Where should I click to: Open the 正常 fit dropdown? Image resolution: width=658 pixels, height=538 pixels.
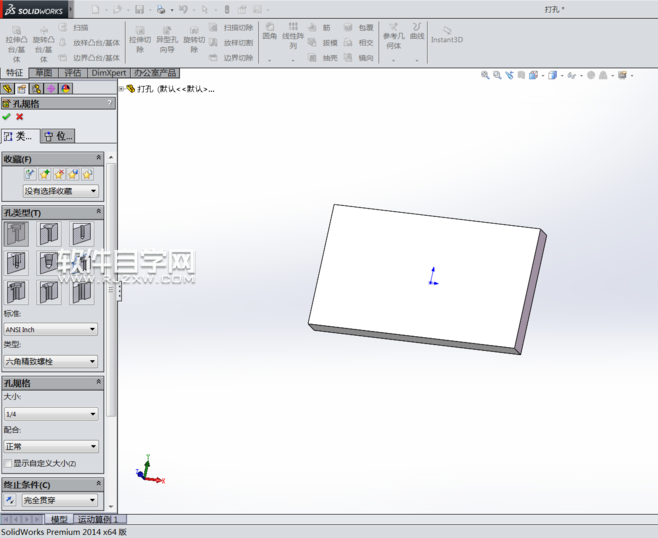pos(51,446)
